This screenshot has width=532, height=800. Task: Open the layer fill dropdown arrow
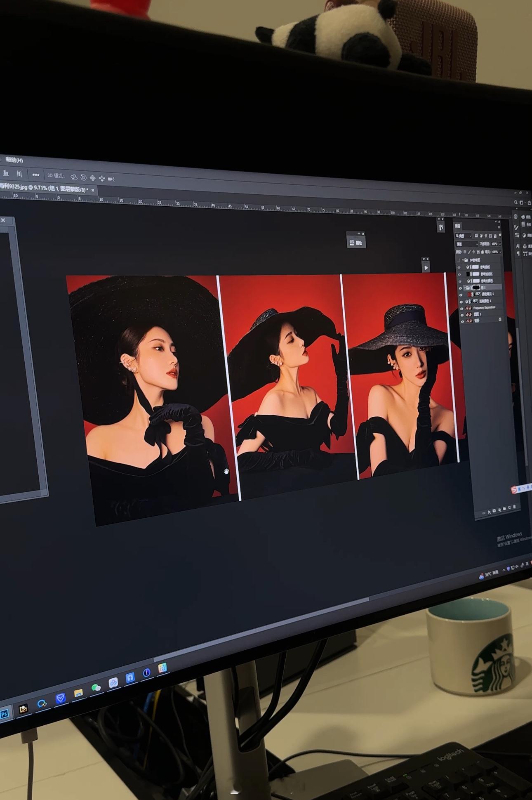501,252
